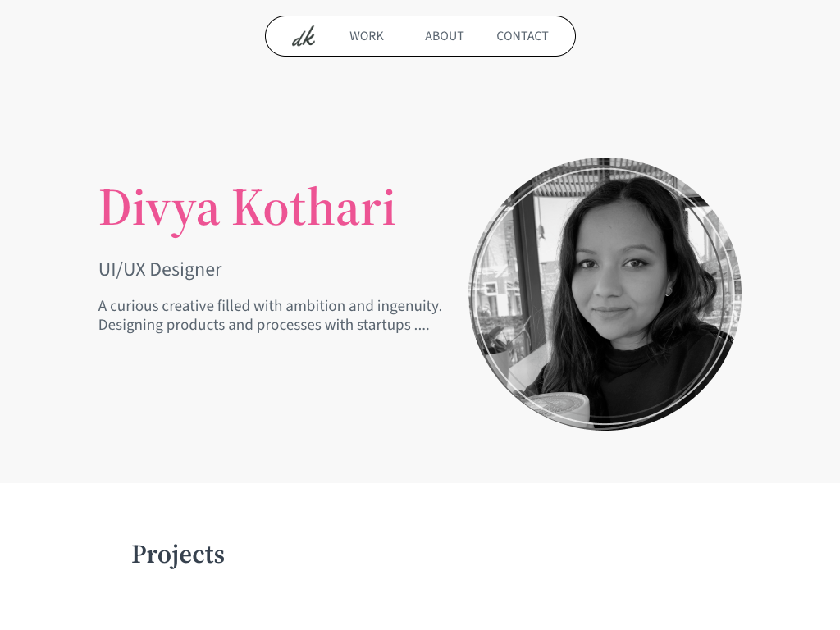This screenshot has width=840, height=630.
Task: Click the word startups in description
Action: tap(384, 326)
